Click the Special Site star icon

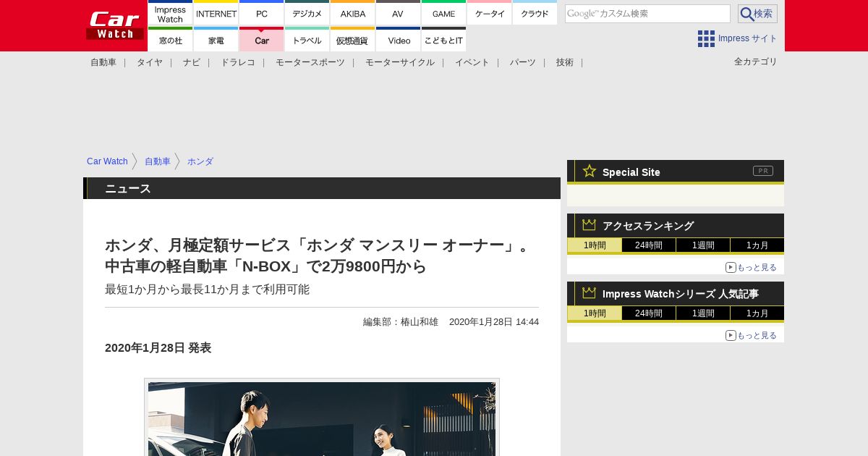[x=590, y=171]
